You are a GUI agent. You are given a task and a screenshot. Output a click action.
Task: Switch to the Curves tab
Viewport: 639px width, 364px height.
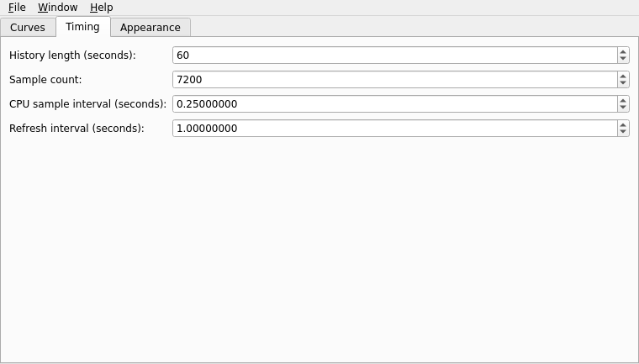tap(28, 27)
